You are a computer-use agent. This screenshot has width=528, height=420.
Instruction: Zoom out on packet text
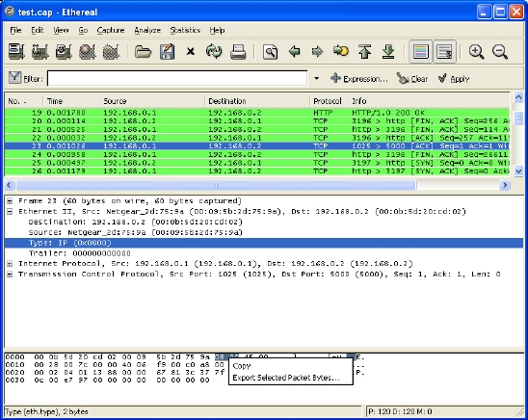point(500,51)
